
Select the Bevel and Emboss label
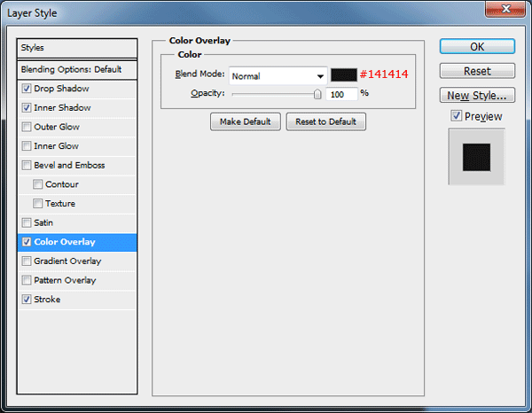click(69, 165)
